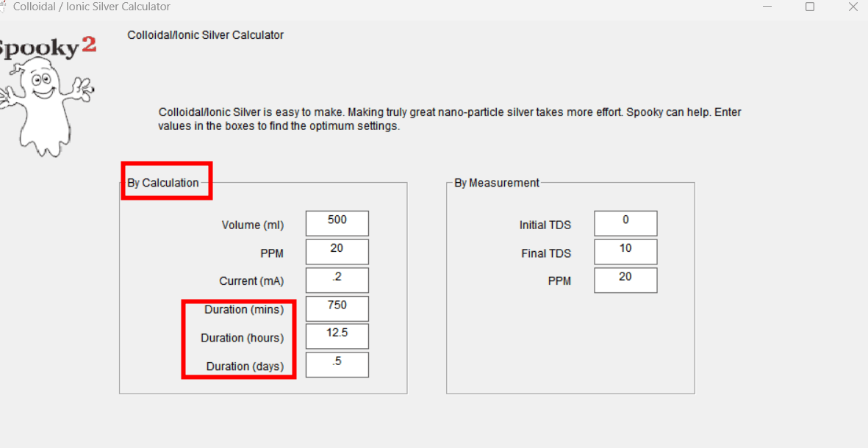Click the Duration (mins) field showing 750
Screen dimensions: 868x448
click(337, 308)
